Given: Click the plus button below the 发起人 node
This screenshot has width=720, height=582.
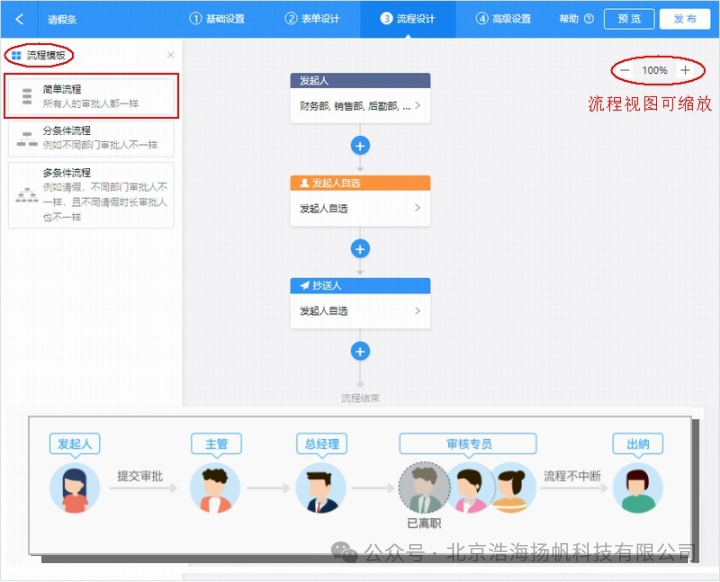Looking at the screenshot, I should pos(360,146).
